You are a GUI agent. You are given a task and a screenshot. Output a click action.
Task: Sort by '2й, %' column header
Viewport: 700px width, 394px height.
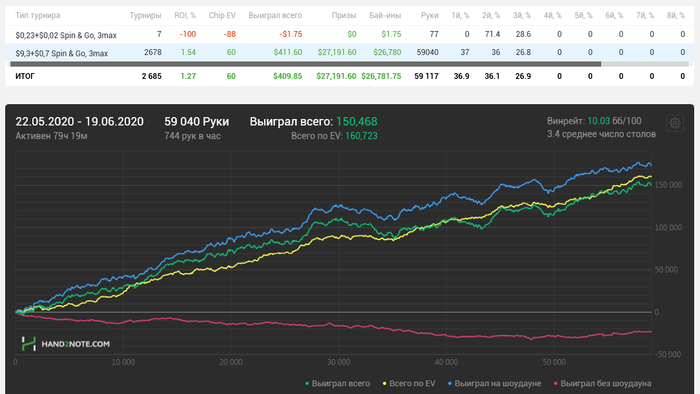[491, 15]
